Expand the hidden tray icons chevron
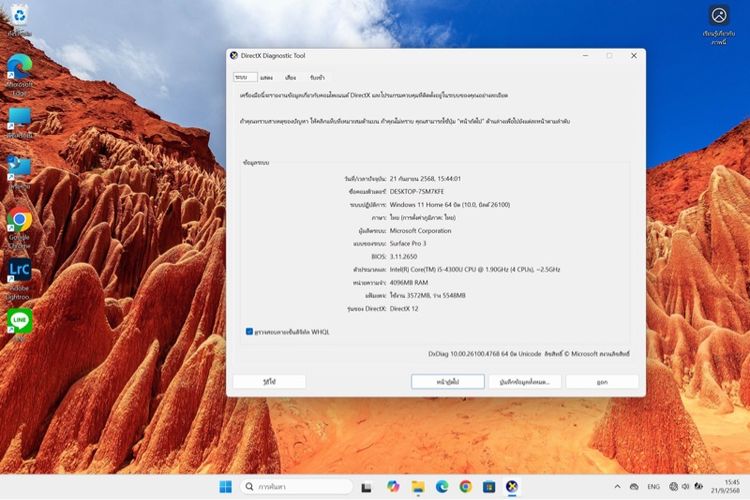The width and height of the screenshot is (750, 500). 618,487
